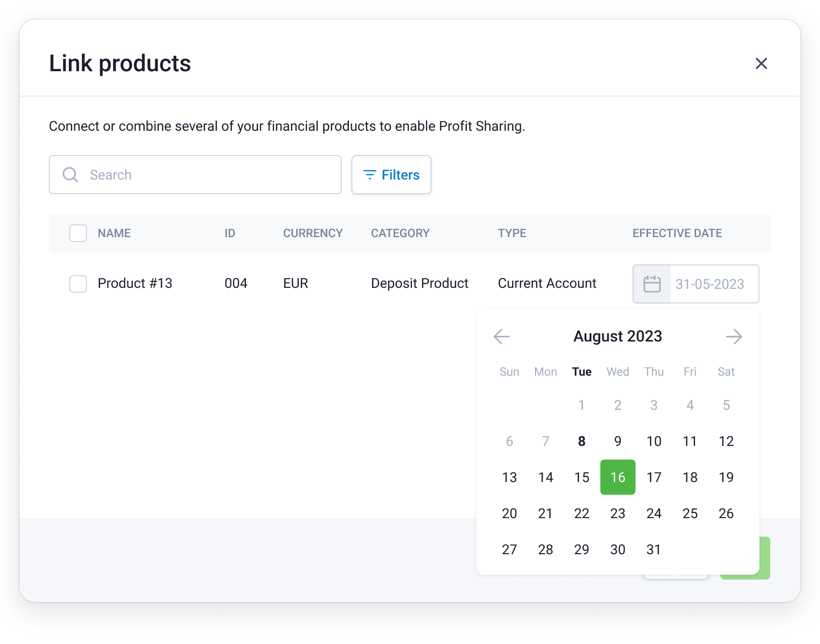
Task: Go to next month arrow
Action: tap(734, 337)
